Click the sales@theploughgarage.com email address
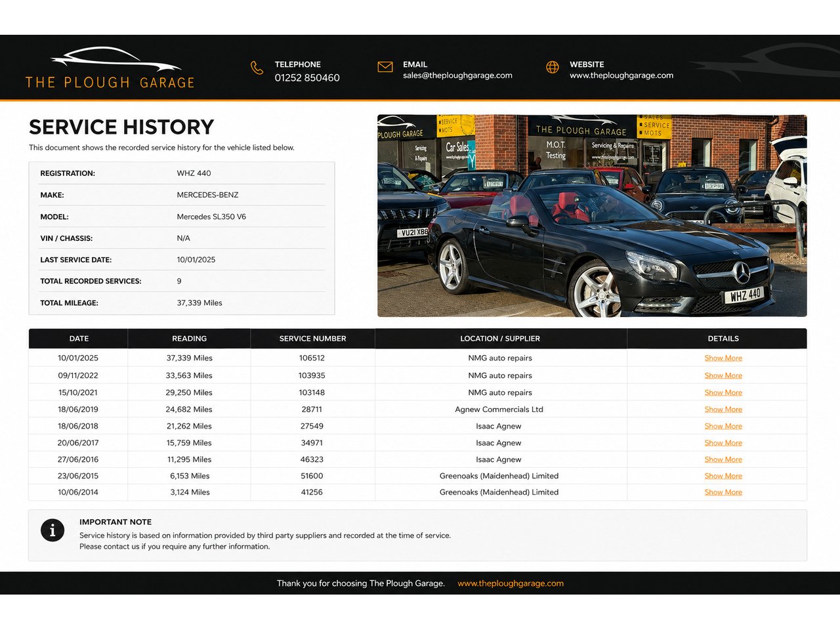Image resolution: width=840 pixels, height=630 pixels. [457, 75]
